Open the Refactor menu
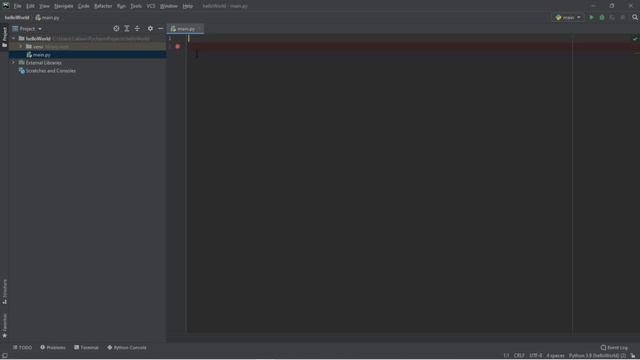Viewport: 640px width, 360px height. [103, 6]
